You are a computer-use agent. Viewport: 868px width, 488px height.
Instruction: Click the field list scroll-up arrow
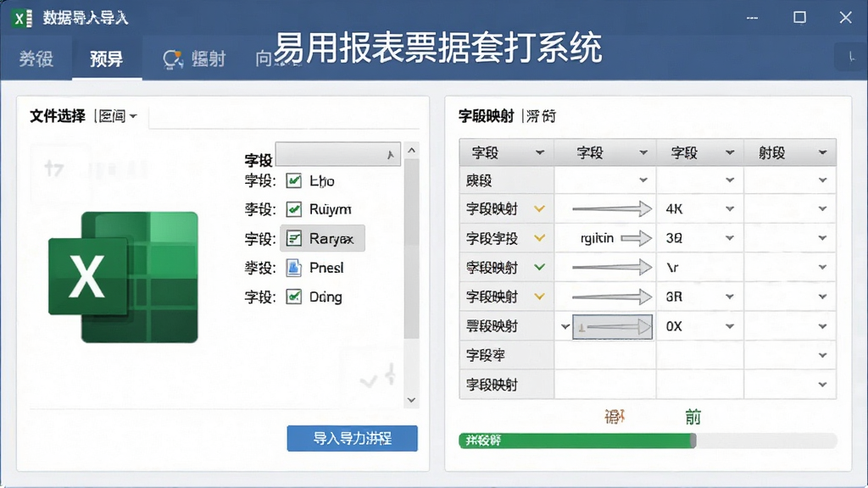pos(411,150)
